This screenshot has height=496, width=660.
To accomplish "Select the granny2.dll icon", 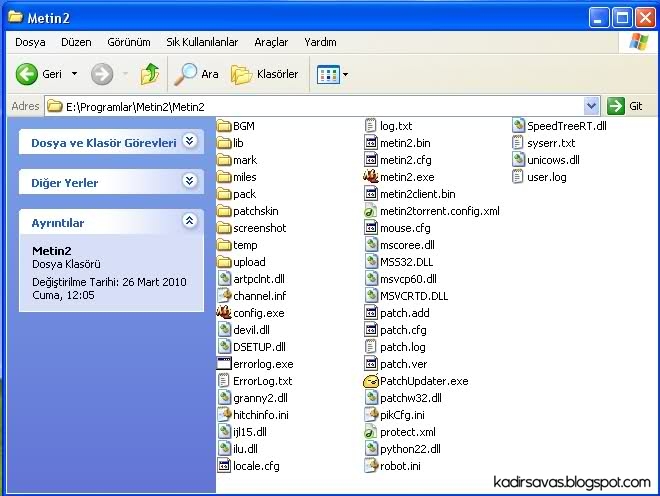I will tap(224, 398).
